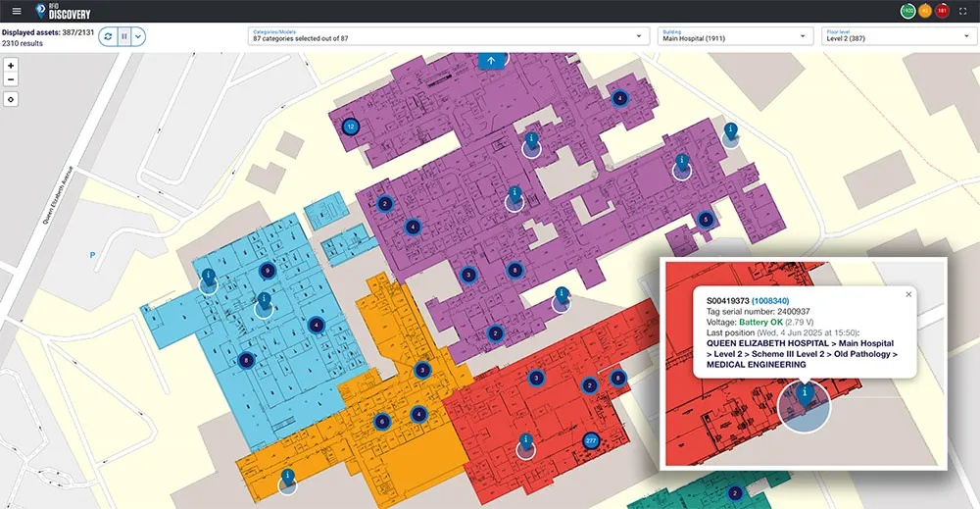Click the Tag serial number: 2400937 text
The width and height of the screenshot is (980, 509).
click(759, 312)
